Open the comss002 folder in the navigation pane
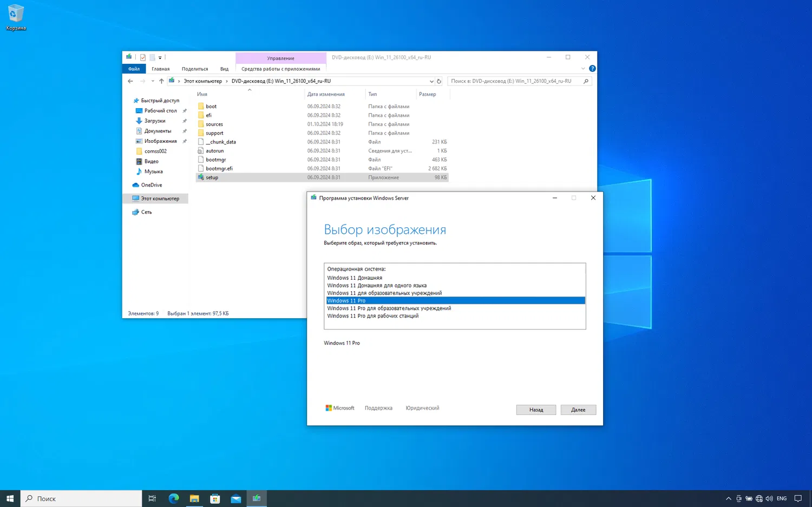Screen dimensions: 812x507 point(155,152)
